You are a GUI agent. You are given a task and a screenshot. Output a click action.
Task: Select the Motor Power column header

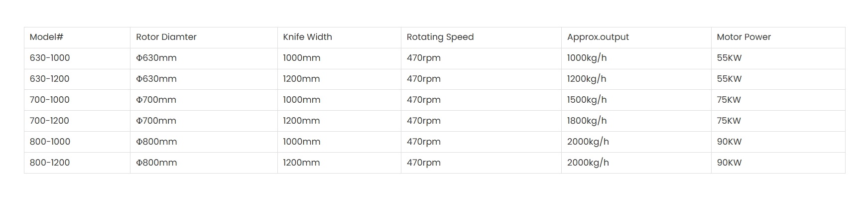[778, 37]
